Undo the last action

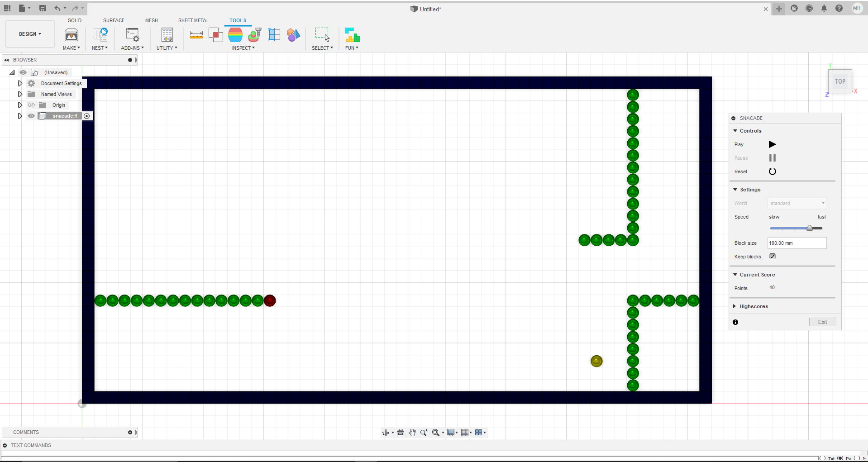point(57,8)
